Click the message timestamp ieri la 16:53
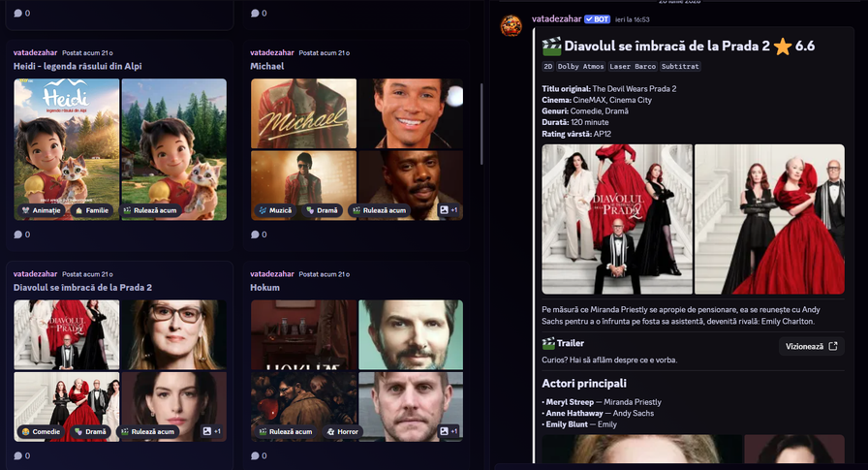The width and height of the screenshot is (868, 470). [x=633, y=19]
